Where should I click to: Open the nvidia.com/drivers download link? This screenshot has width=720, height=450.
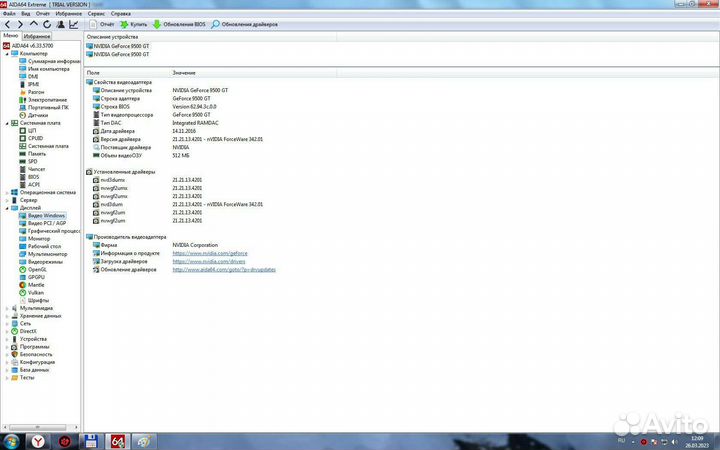[x=209, y=262]
